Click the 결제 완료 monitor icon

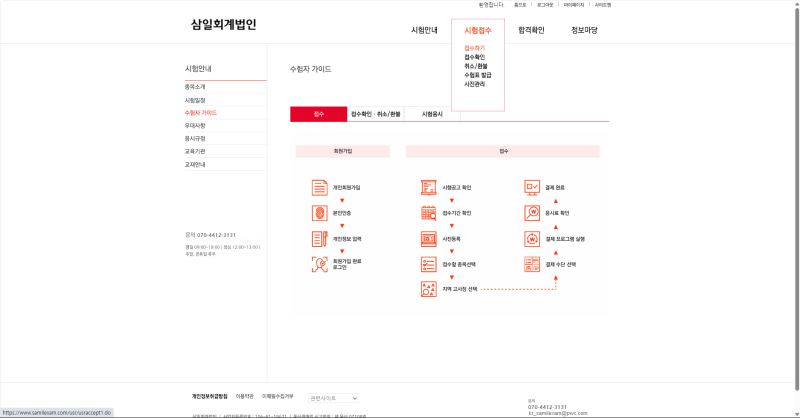[532, 187]
